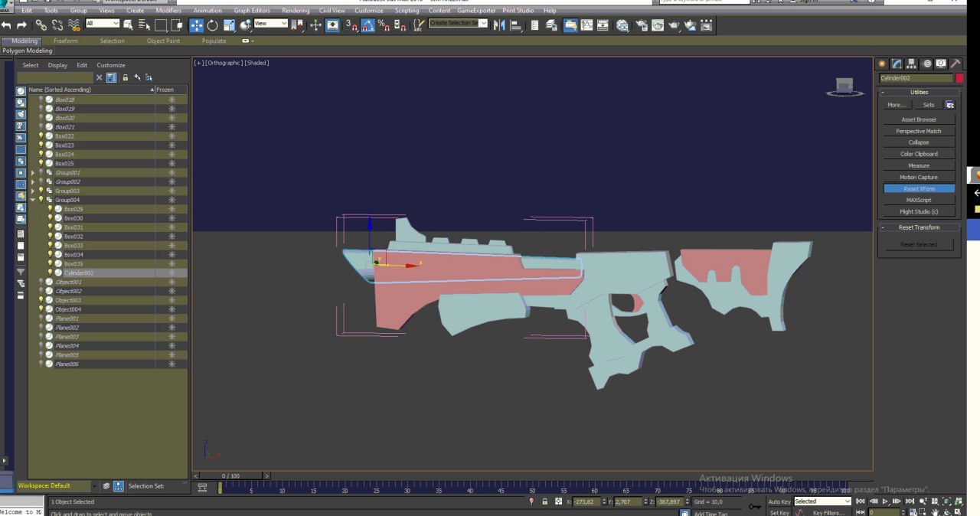The image size is (980, 516).
Task: Open the Material Editor icon
Action: click(x=622, y=25)
